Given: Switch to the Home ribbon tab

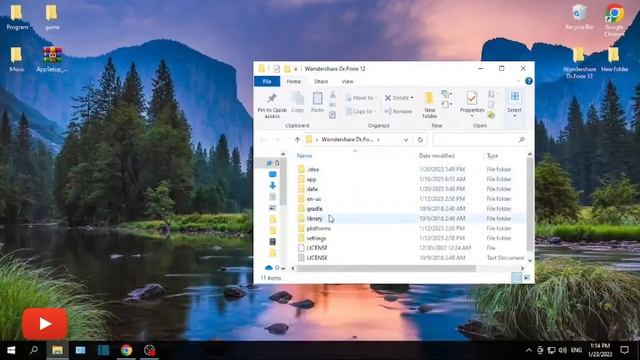Looking at the screenshot, I should (x=293, y=82).
